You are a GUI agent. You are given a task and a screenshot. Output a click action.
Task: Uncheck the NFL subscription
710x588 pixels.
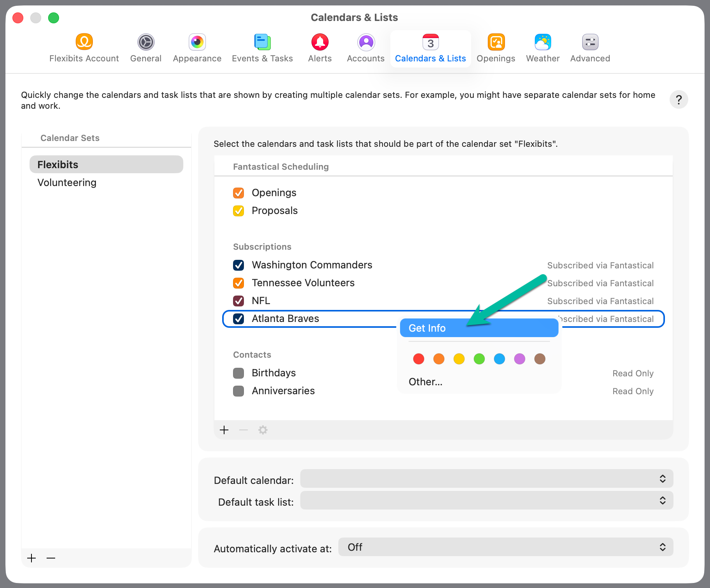238,301
